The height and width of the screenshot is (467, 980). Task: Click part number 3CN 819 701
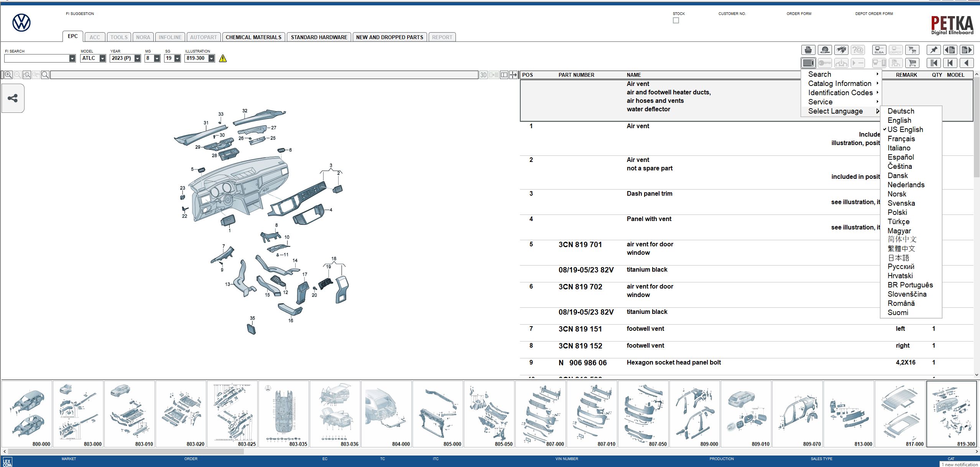(x=580, y=244)
